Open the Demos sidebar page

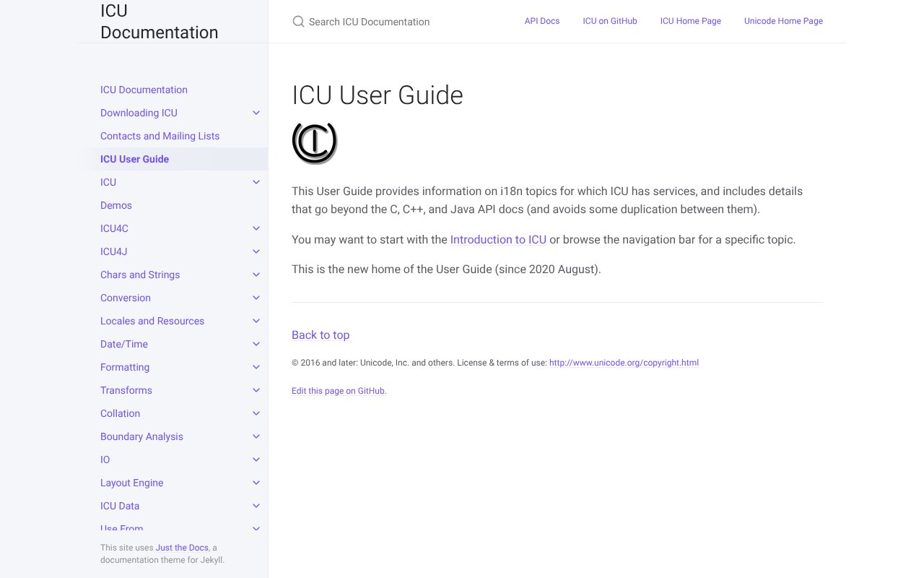116,205
